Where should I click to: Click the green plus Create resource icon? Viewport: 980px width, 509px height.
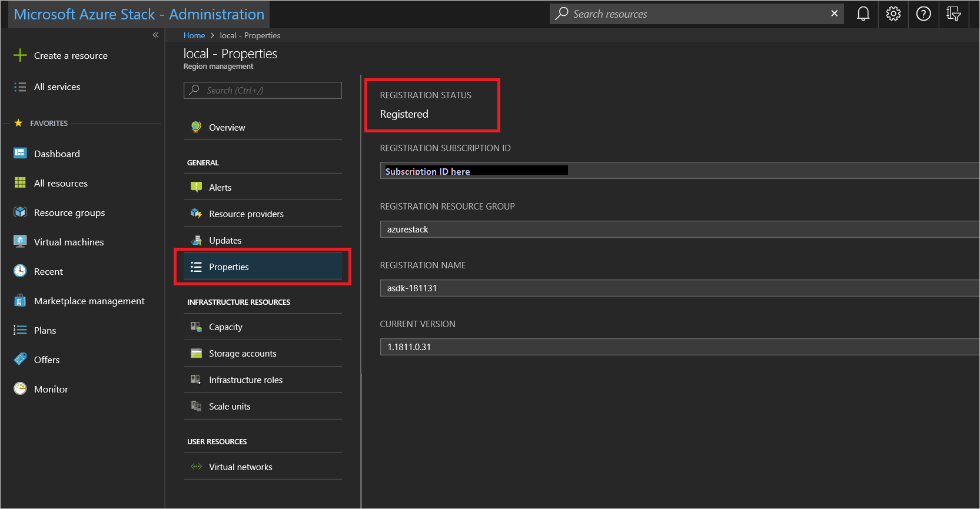20,55
